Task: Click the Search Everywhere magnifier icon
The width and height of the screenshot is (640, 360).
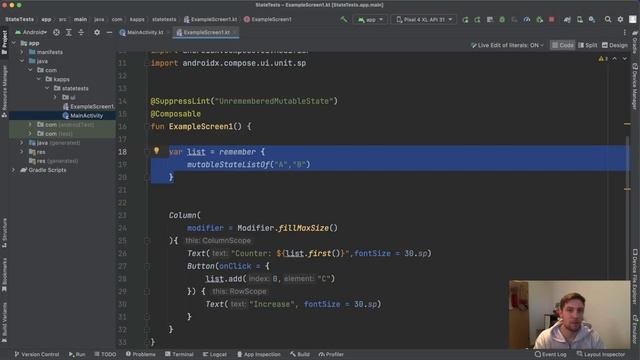Action: (x=608, y=19)
